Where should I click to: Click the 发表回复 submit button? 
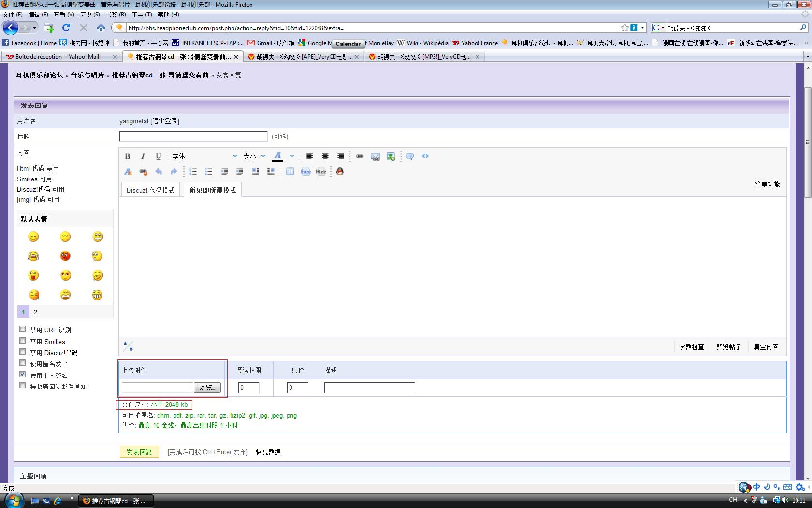(x=139, y=452)
